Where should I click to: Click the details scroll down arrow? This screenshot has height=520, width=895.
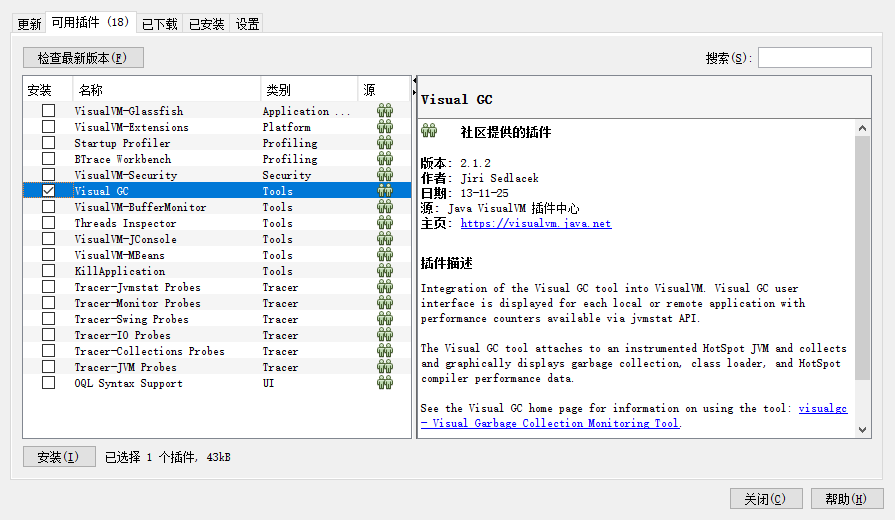coord(862,430)
